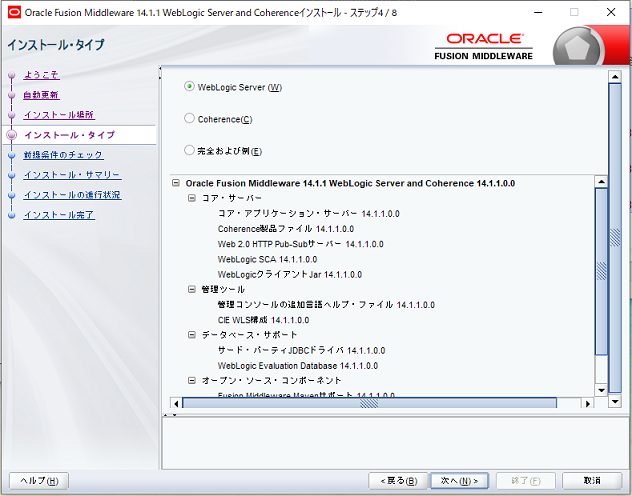This screenshot has width=632, height=496.
Task: Choose the 完全および例 option
Action: pyautogui.click(x=189, y=150)
